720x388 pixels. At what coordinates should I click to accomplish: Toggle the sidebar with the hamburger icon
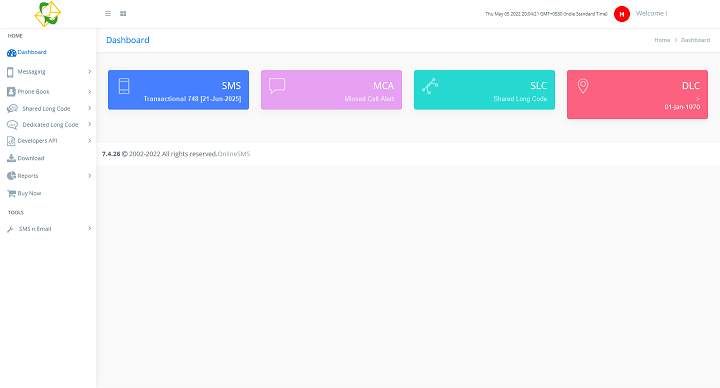[108, 14]
